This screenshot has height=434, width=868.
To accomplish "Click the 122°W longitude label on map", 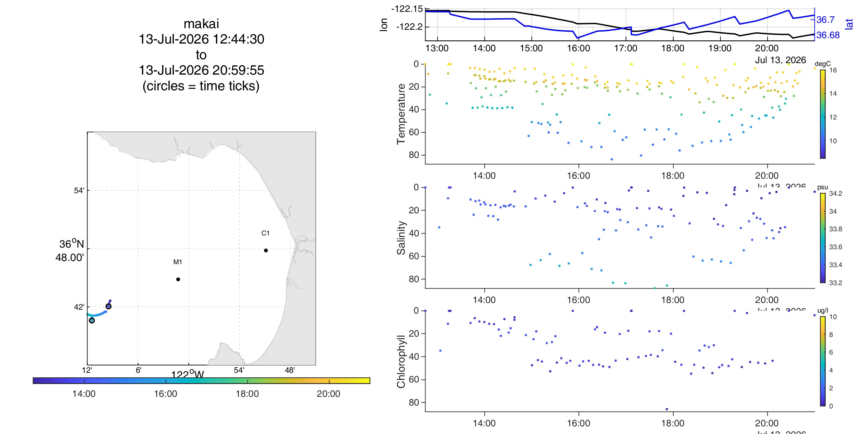I will 188,374.
